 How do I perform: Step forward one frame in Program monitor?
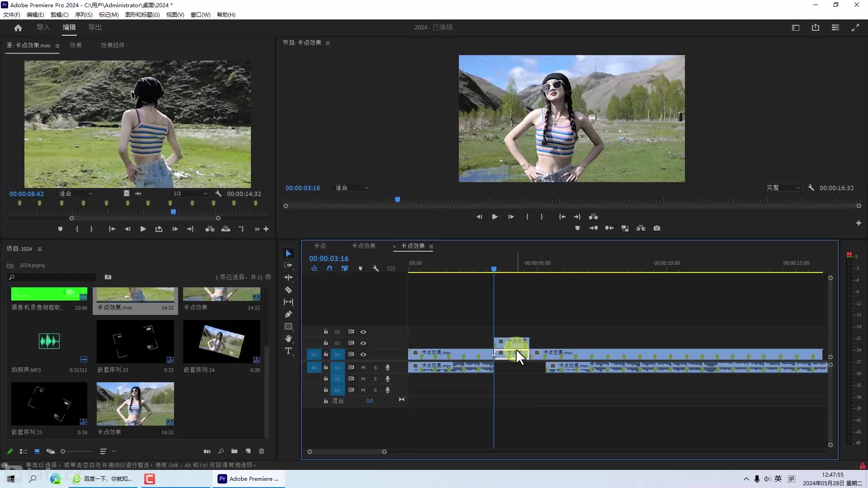point(511,217)
